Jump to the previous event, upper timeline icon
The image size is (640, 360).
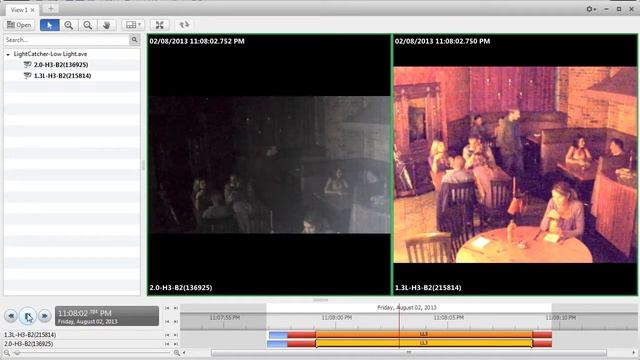[x=167, y=308]
